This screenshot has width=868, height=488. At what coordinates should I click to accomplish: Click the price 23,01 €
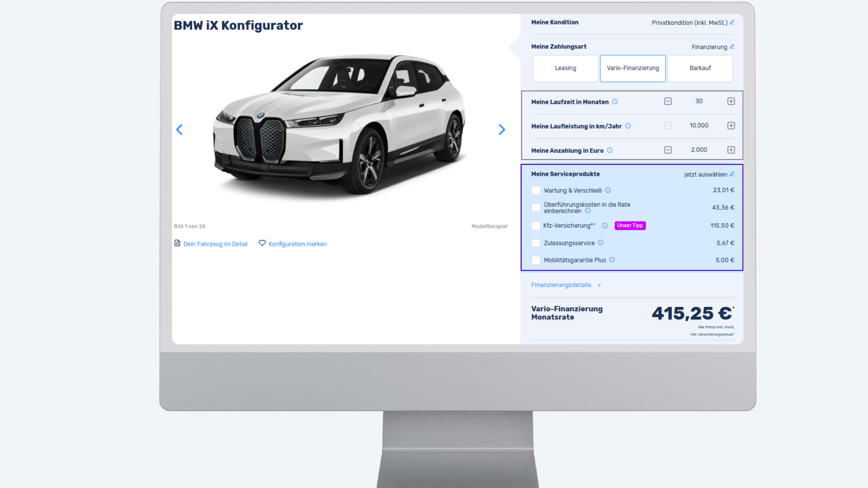[723, 190]
